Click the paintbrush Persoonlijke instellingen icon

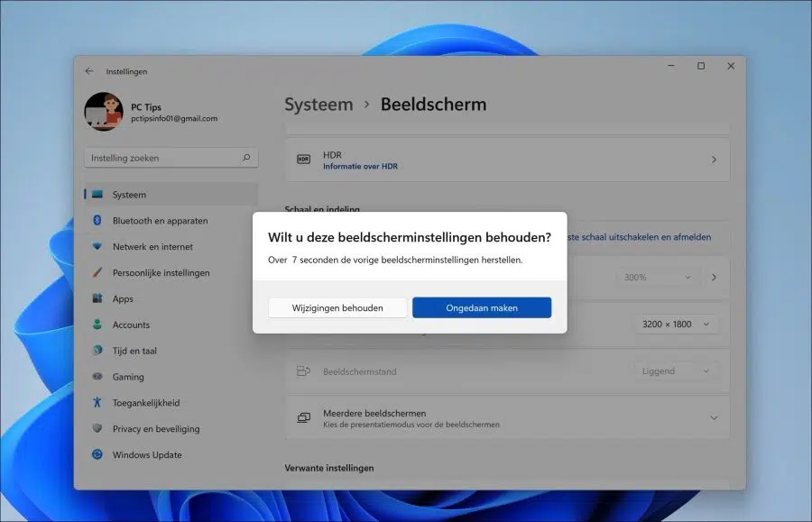(97, 272)
